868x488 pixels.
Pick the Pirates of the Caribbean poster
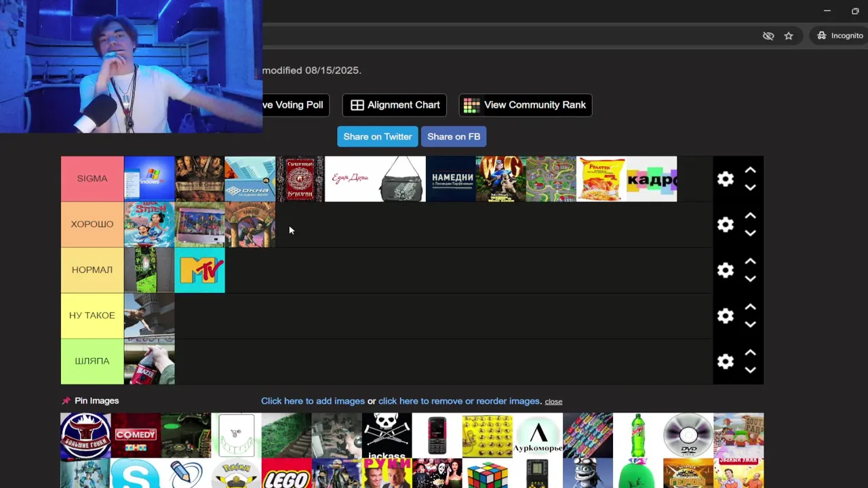pyautogui.click(x=199, y=179)
